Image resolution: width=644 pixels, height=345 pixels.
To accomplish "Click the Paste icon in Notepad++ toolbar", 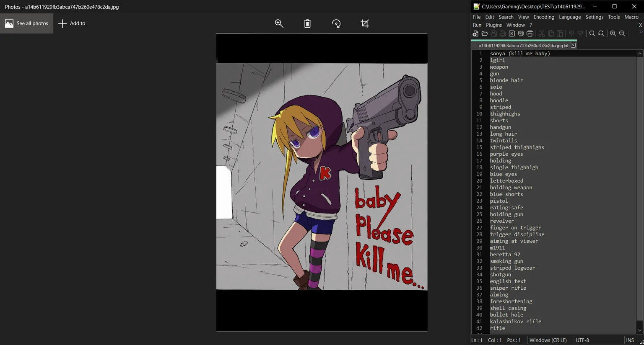I will pyautogui.click(x=560, y=33).
